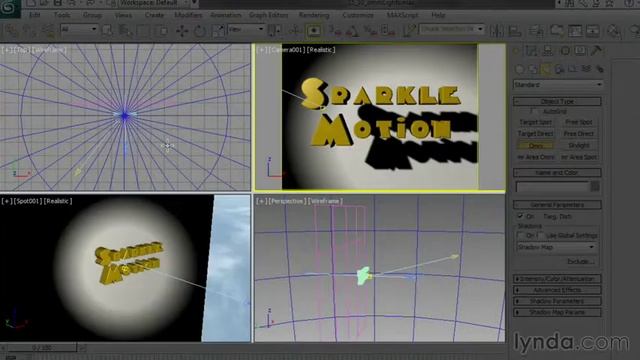Screen dimensions: 640x360
Task: Click the Window/Crossing selection icon
Action: pyautogui.click(x=162, y=31)
